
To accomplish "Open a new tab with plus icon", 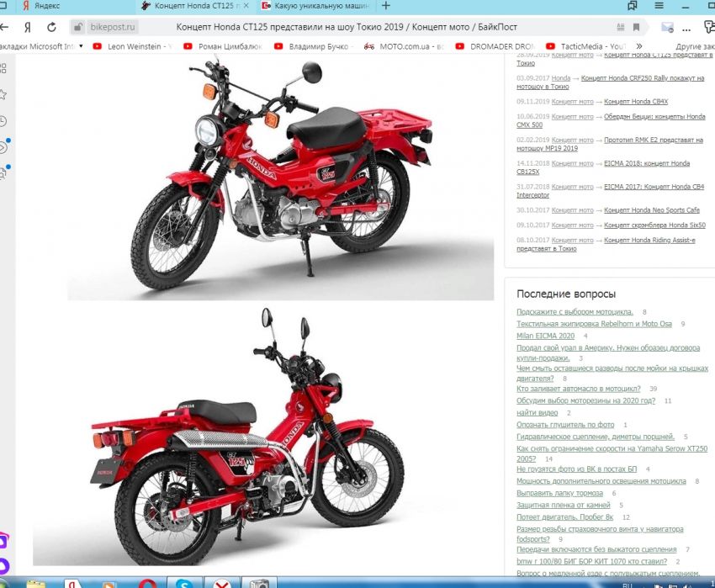I will [386, 5].
